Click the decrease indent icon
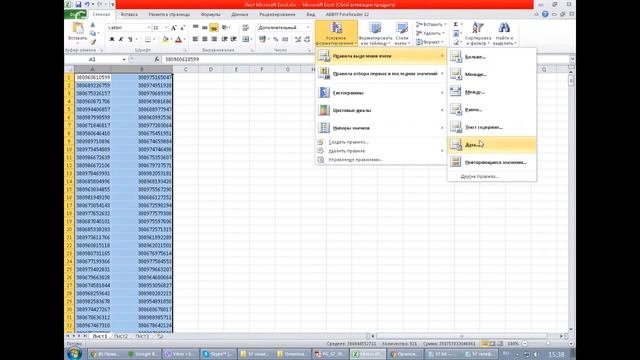Image resolution: width=640 pixels, height=360 pixels. (224, 39)
